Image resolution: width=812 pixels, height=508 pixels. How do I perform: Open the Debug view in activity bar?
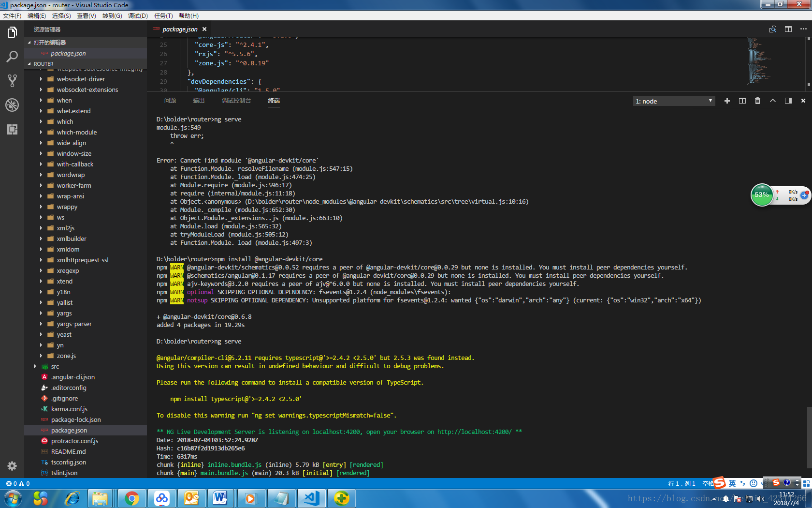[12, 105]
